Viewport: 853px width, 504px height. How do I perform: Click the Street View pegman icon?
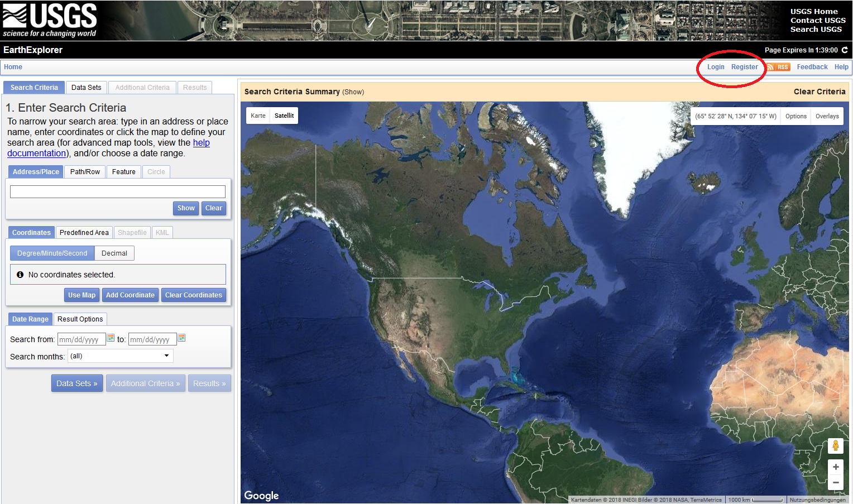pos(835,446)
